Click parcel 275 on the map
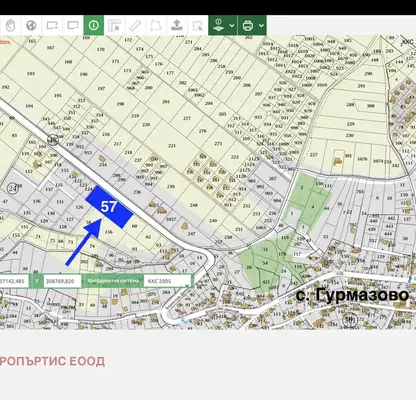This screenshot has width=416, height=400. coord(218,144)
